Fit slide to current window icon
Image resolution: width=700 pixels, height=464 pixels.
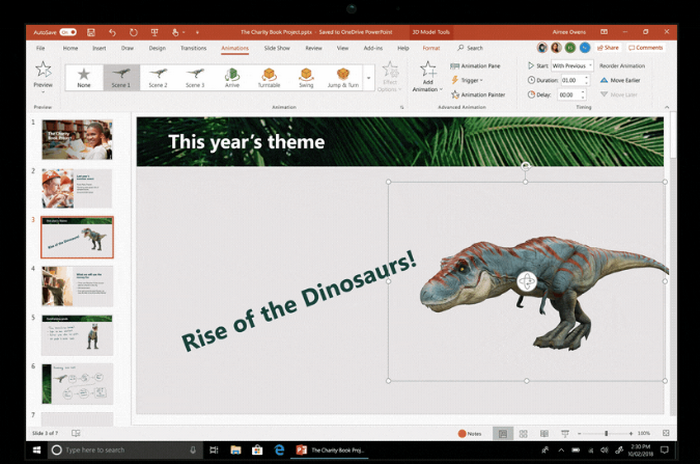pyautogui.click(x=666, y=433)
